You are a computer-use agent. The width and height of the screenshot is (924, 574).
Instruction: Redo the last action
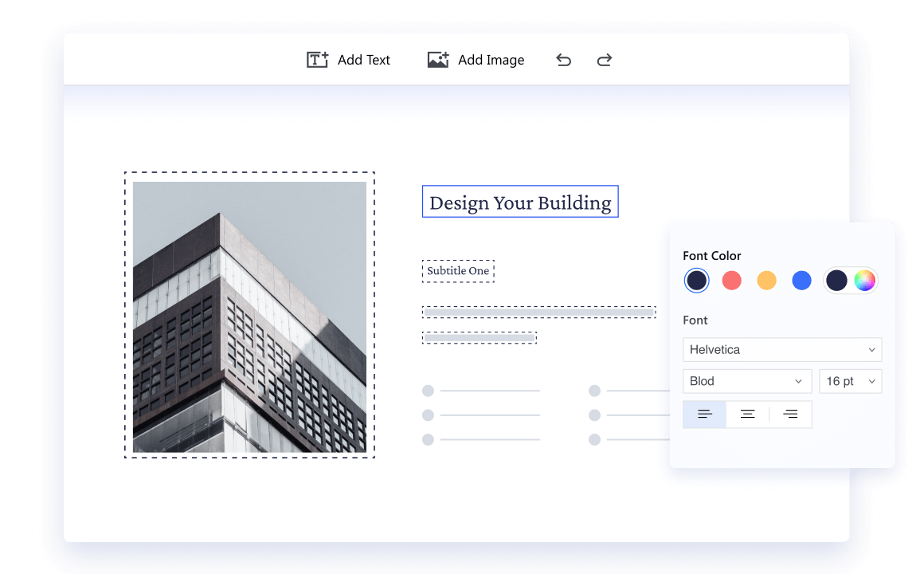tap(605, 60)
